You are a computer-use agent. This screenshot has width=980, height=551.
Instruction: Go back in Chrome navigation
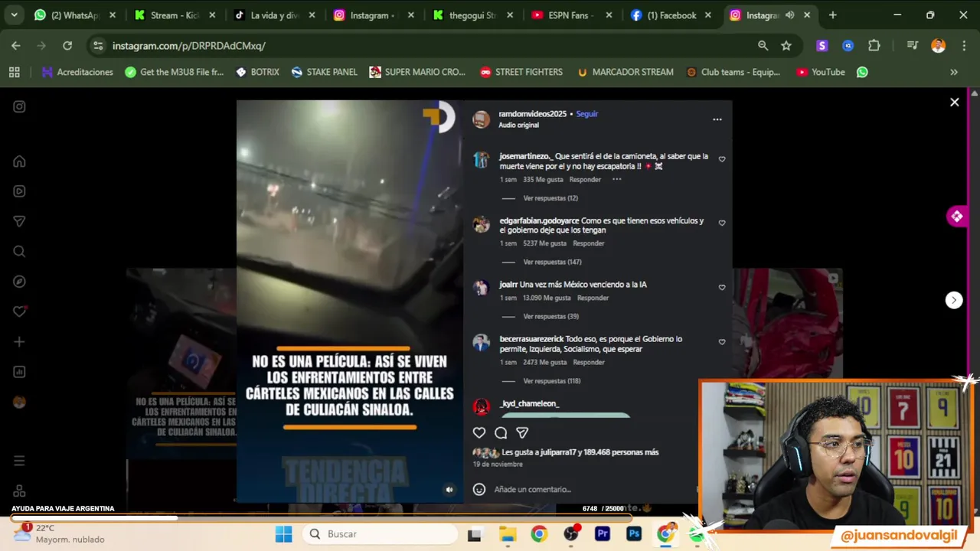[x=16, y=46]
